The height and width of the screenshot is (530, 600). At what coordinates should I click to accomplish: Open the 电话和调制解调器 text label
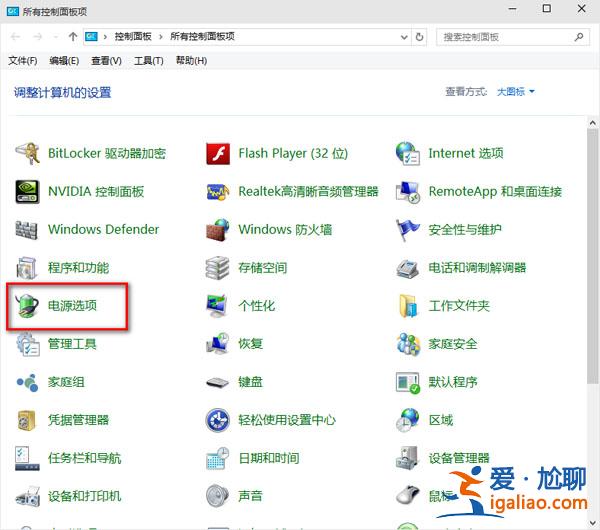[477, 267]
